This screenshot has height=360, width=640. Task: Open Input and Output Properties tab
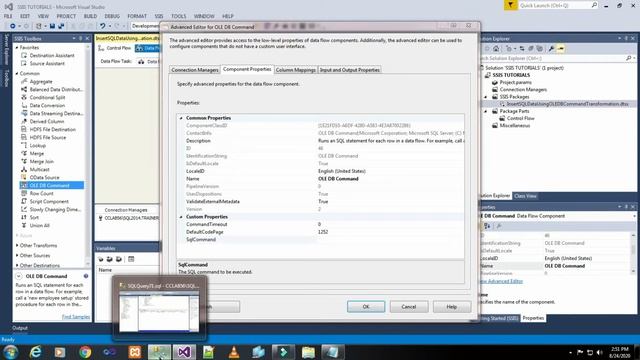click(350, 70)
